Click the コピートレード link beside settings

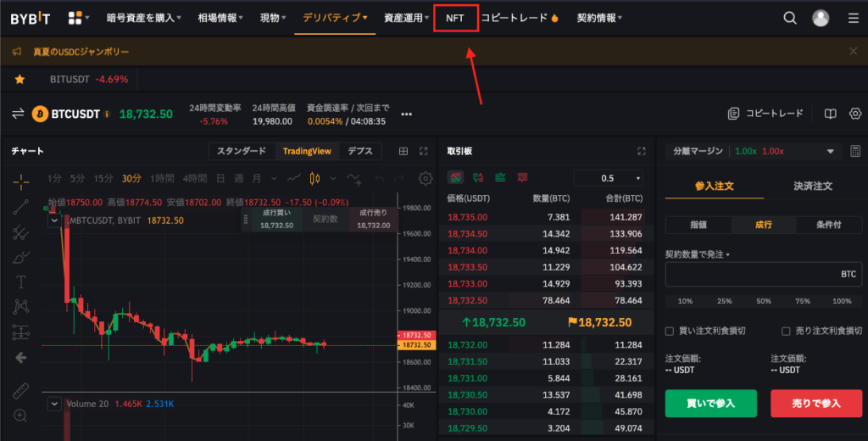tap(766, 114)
